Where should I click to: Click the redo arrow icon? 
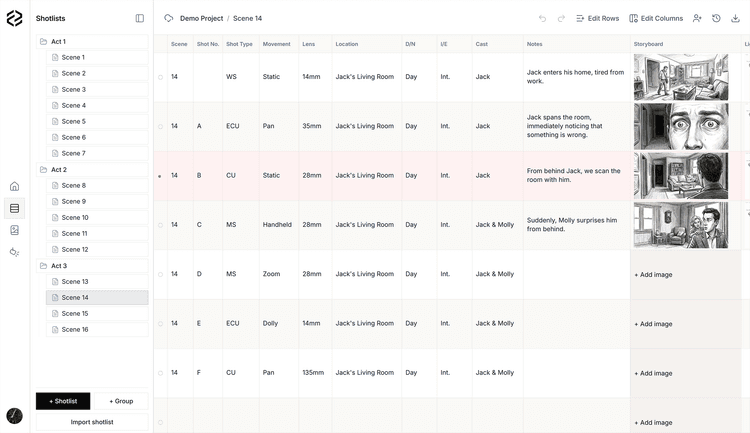point(561,18)
